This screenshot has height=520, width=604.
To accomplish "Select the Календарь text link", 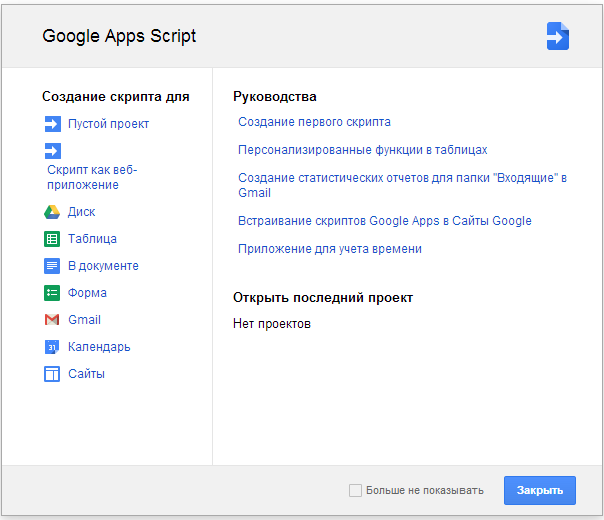I will coord(99,347).
